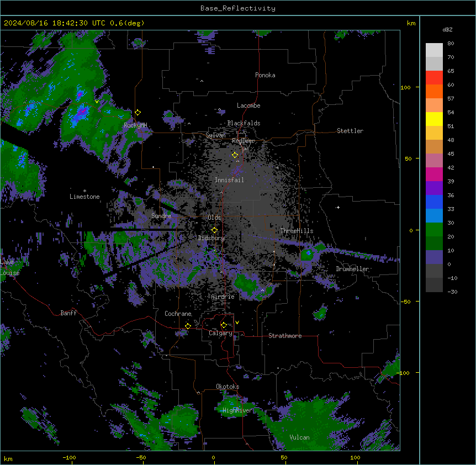Click the yellow v marker east of Calgary

click(237, 323)
